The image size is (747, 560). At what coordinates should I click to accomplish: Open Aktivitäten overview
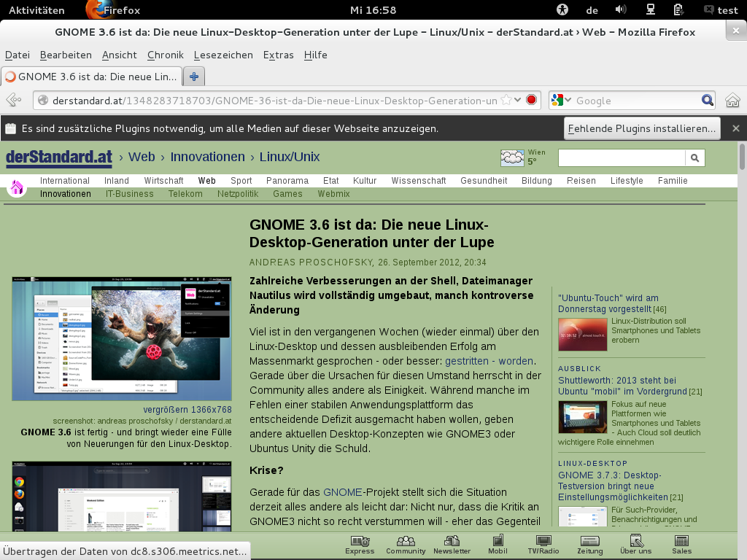36,10
